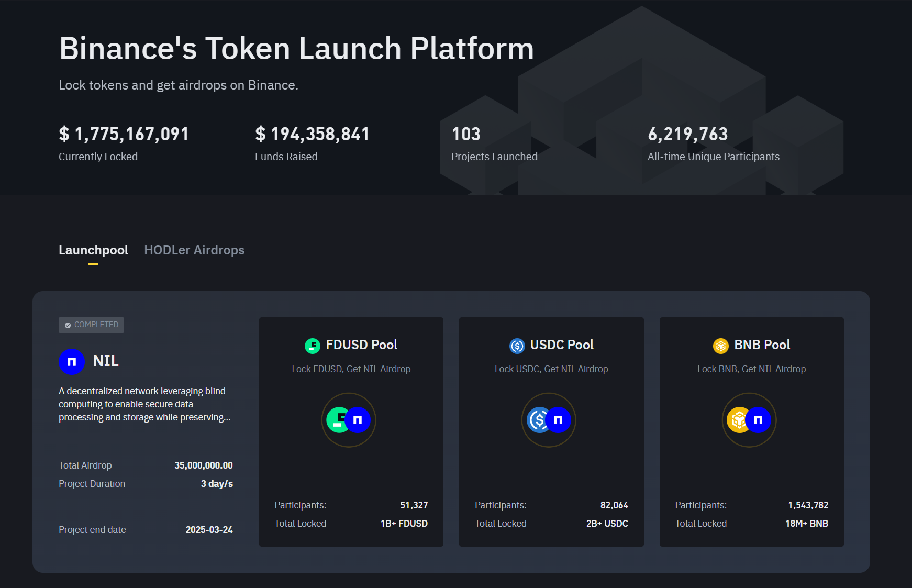Open the NIL project name

106,361
